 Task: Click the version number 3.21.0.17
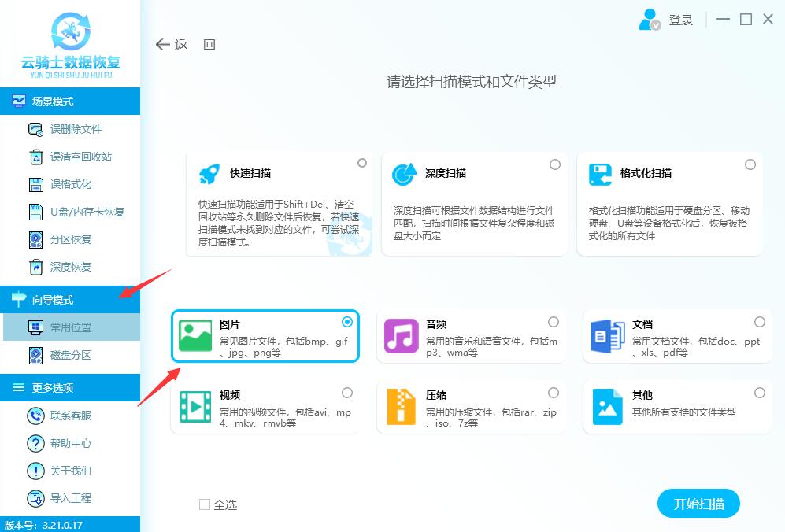tap(62, 526)
